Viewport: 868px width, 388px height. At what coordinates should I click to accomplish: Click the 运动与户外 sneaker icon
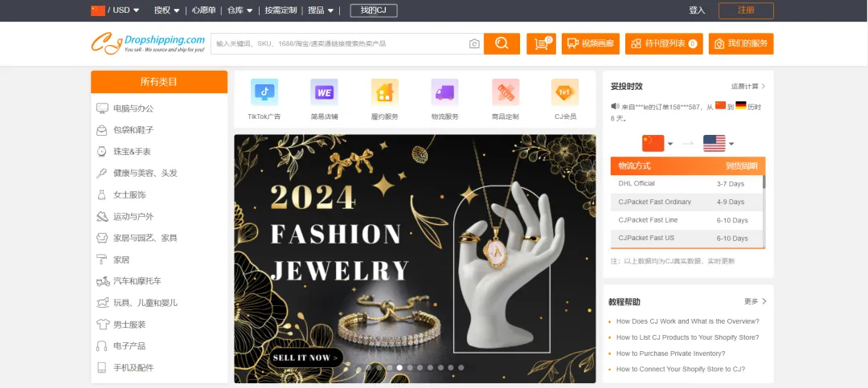[x=102, y=216]
